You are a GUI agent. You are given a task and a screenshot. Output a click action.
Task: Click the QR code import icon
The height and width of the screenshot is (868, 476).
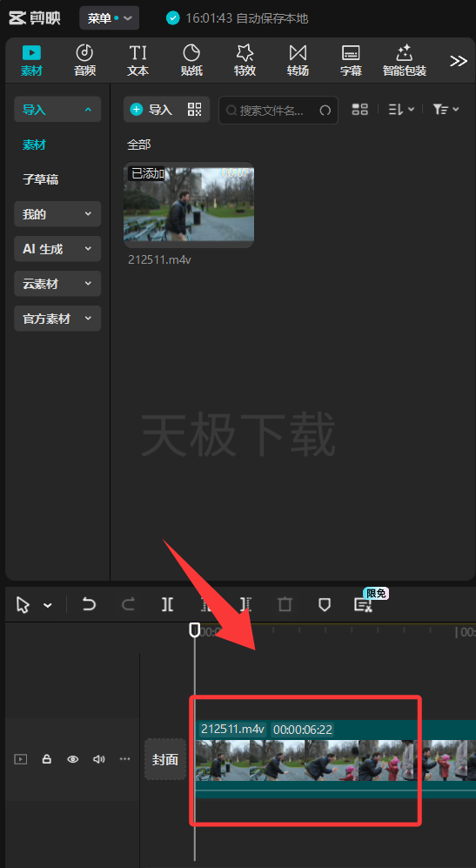[x=194, y=109]
